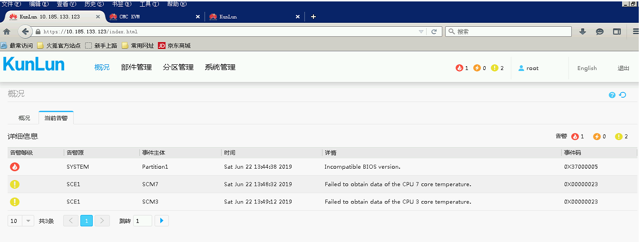Open the 系统管理 navigation menu
The height and width of the screenshot is (242, 644).
tap(220, 68)
